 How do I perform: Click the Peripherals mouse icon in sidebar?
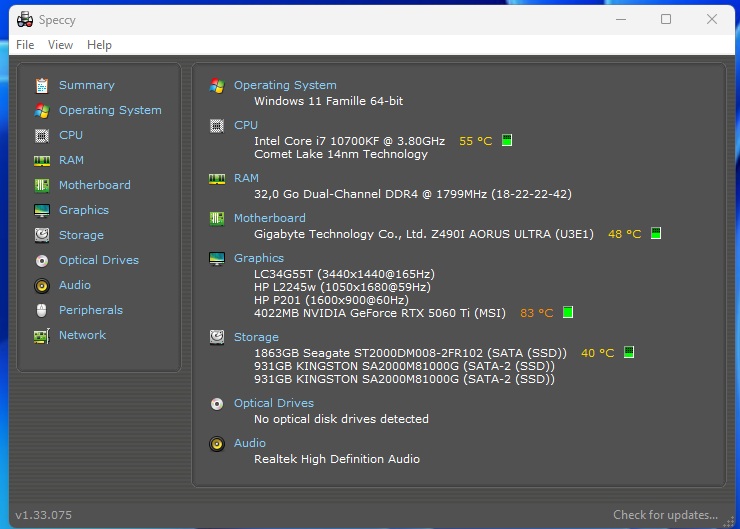[42, 311]
